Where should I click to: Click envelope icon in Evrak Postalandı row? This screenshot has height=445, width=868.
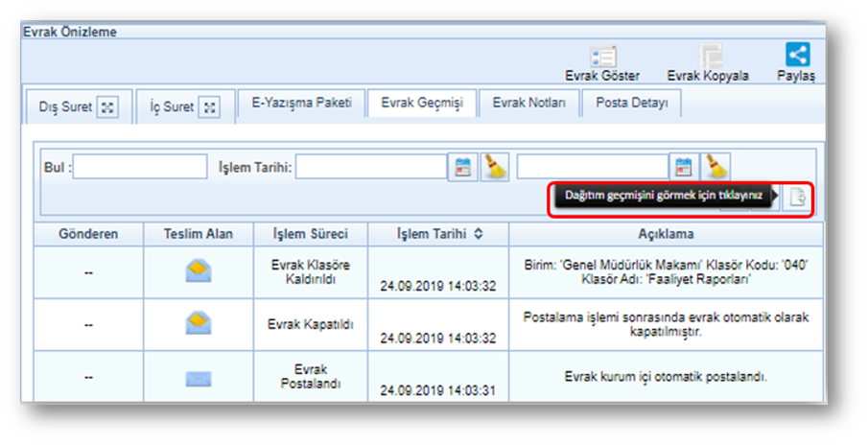click(x=199, y=377)
